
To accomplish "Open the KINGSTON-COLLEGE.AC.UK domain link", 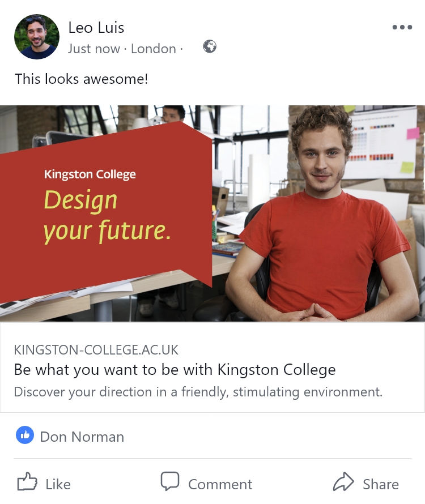I will click(96, 349).
